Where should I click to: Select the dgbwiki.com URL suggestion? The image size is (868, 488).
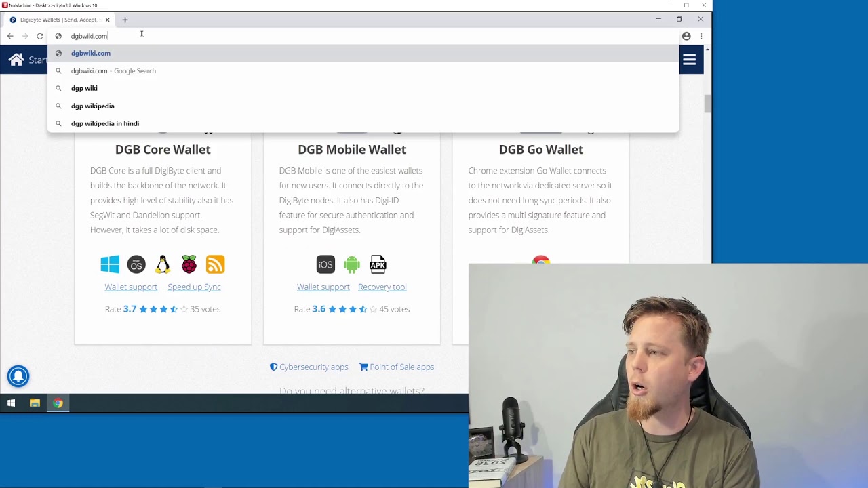[x=363, y=53]
